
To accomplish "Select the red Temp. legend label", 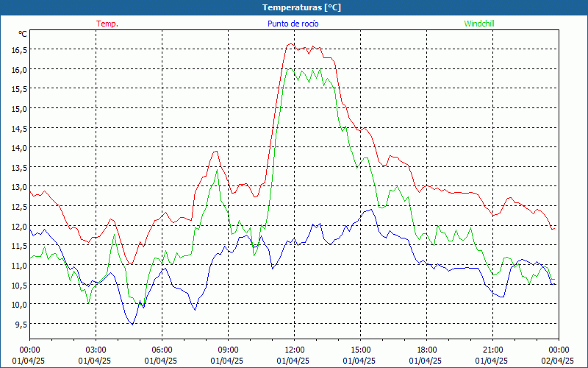I will tap(107, 24).
